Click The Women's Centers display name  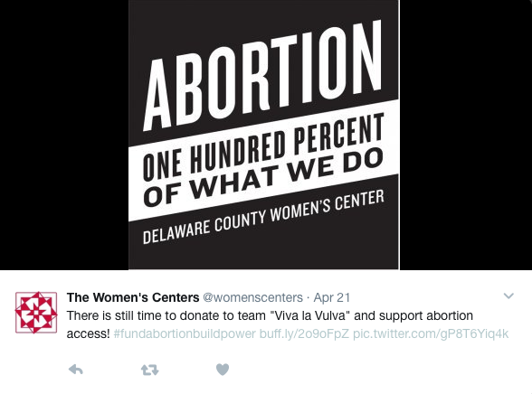133,297
